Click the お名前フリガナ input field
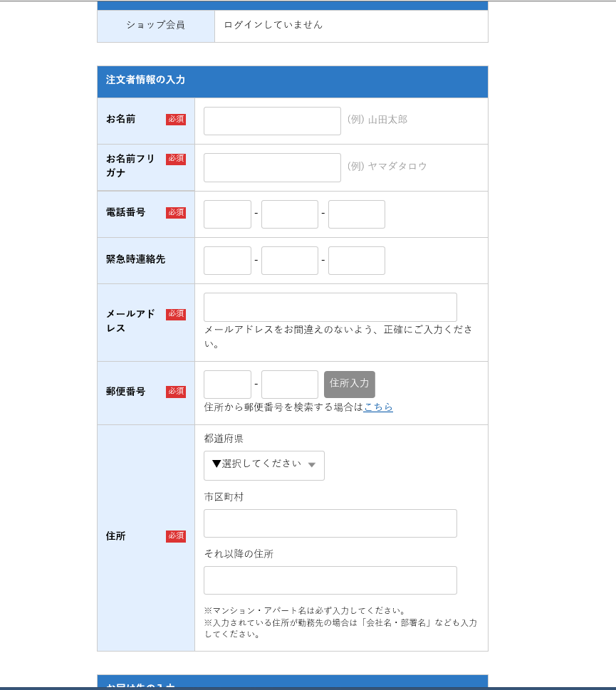The image size is (616, 690). coord(271,167)
